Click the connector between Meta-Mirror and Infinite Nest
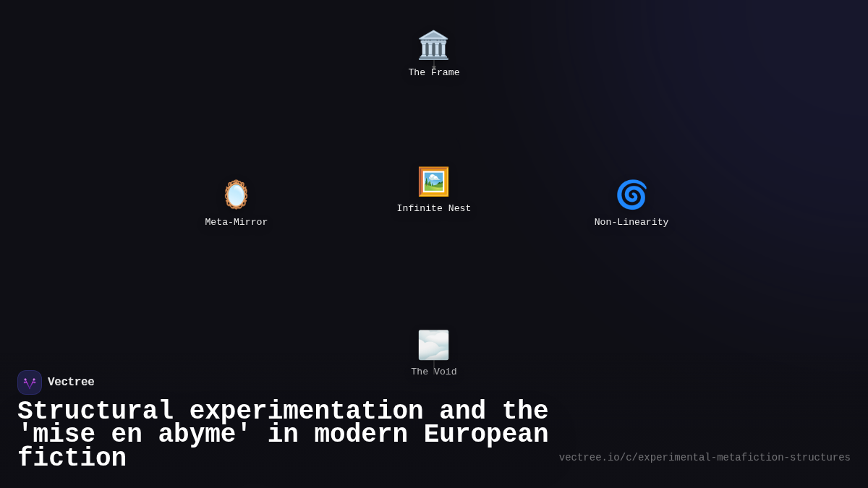 pos(335,188)
